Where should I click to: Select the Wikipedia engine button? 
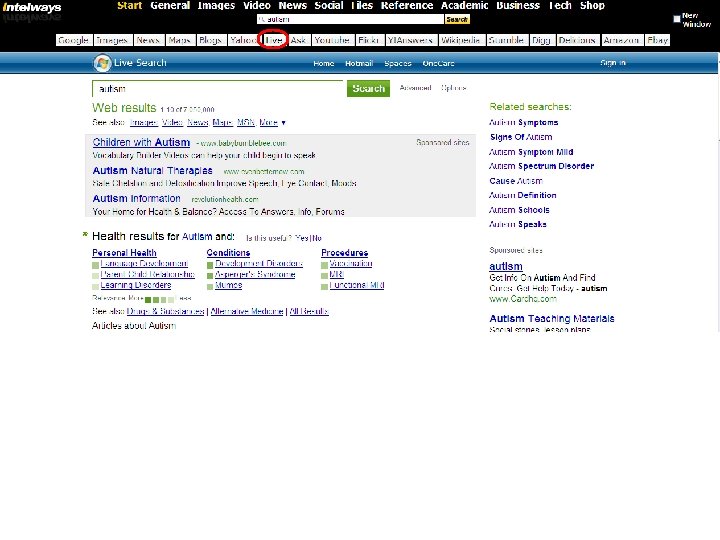point(461,40)
